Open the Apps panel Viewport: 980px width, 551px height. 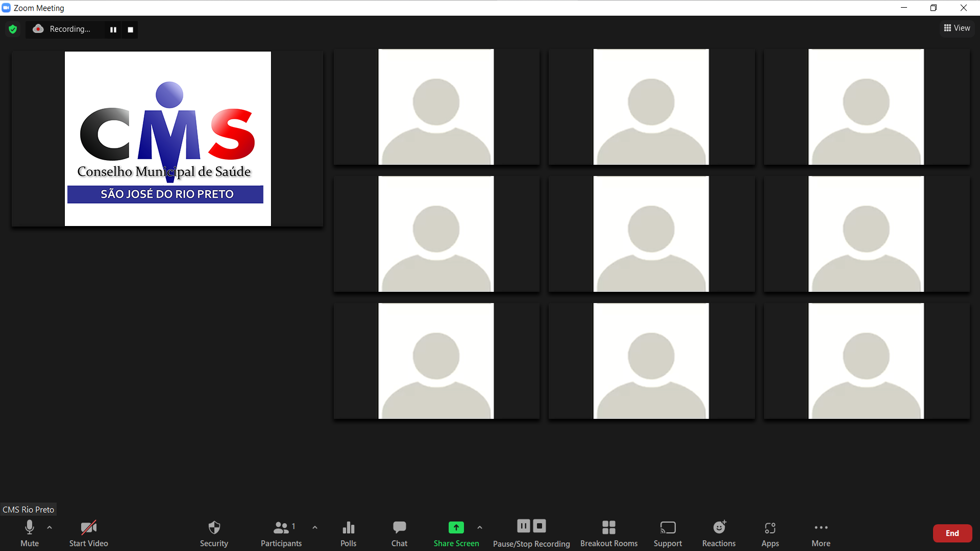point(770,533)
